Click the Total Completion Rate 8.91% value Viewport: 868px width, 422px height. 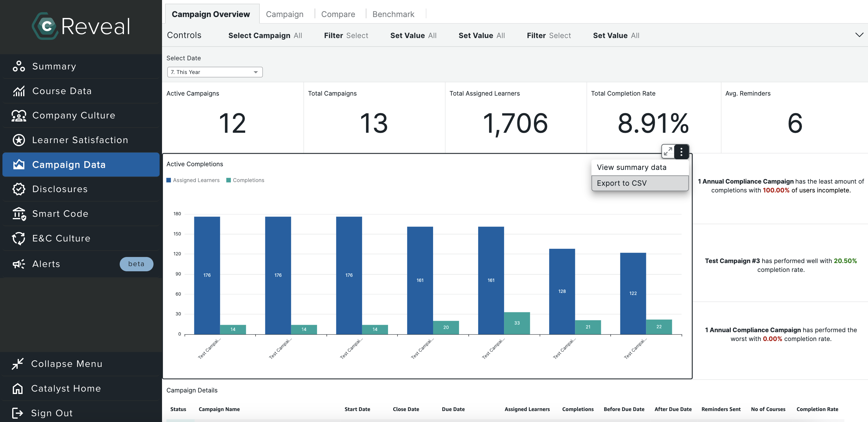pos(653,123)
